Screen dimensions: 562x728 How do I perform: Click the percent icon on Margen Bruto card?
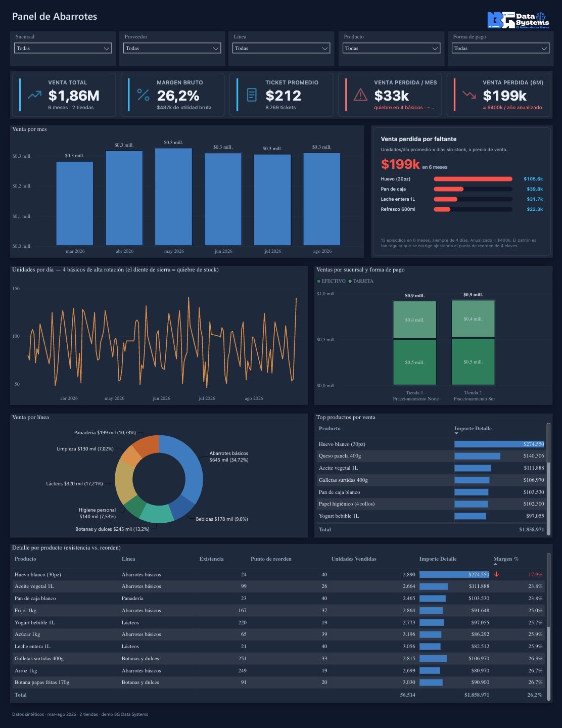(143, 95)
